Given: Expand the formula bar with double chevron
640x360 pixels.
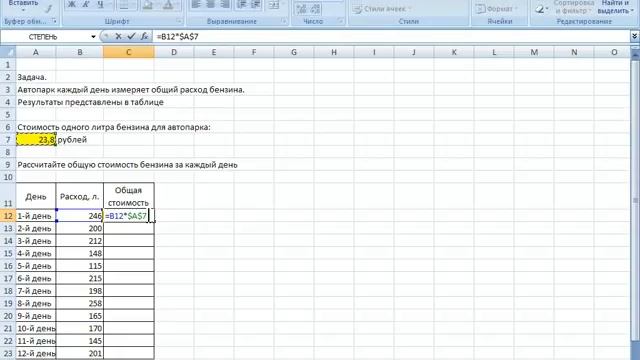Looking at the screenshot, I should (634, 36).
